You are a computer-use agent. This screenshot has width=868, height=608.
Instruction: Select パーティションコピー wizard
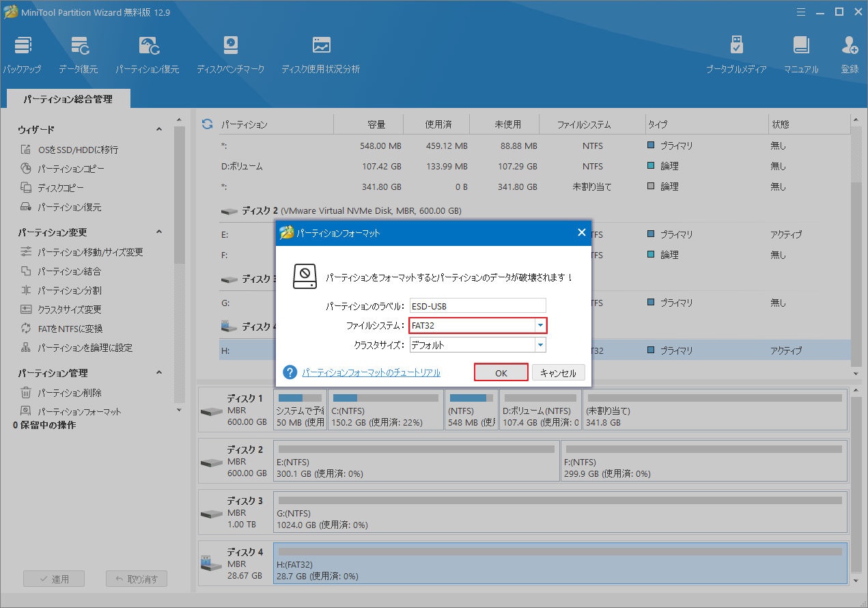point(62,169)
